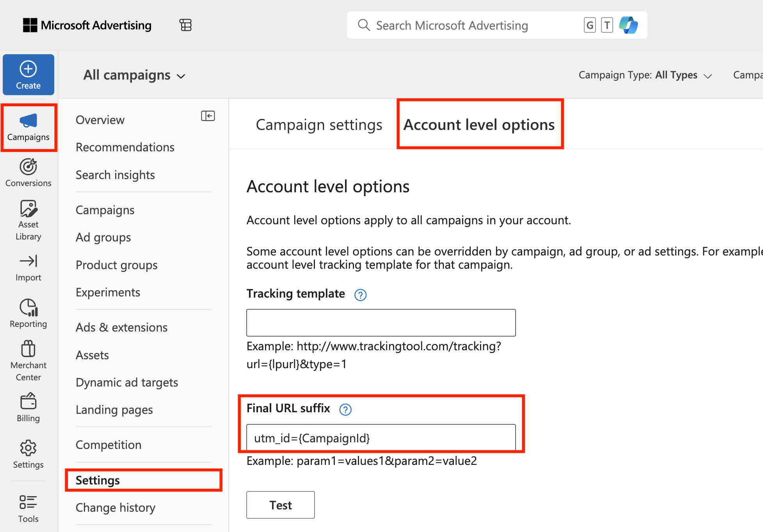Viewport: 763px width, 532px height.
Task: Click the Tracking template help icon
Action: 360,295
